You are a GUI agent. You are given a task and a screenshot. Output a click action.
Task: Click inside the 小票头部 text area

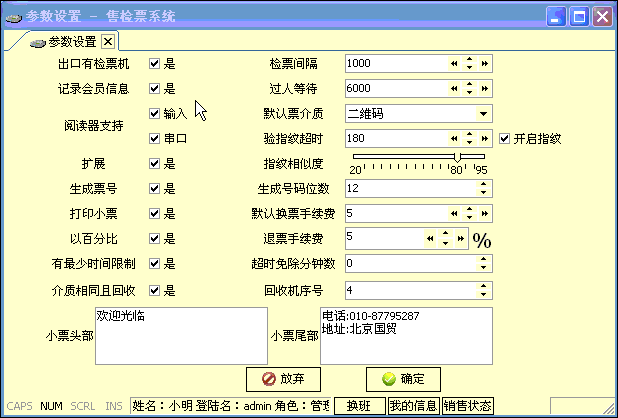[180, 335]
